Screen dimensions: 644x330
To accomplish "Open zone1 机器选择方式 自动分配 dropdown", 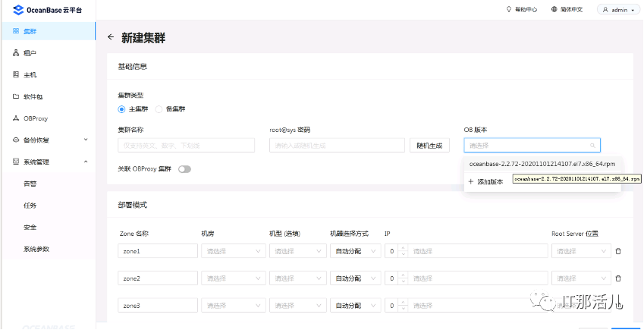I will point(355,250).
